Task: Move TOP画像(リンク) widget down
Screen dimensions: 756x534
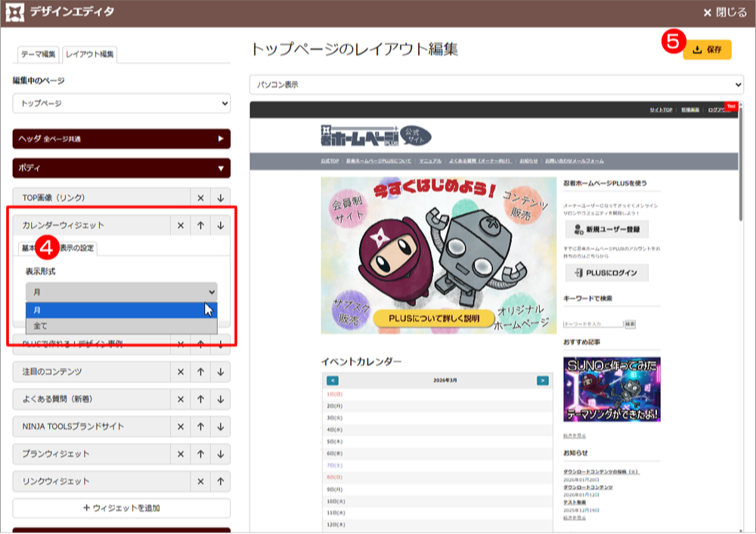Action: 220,198
